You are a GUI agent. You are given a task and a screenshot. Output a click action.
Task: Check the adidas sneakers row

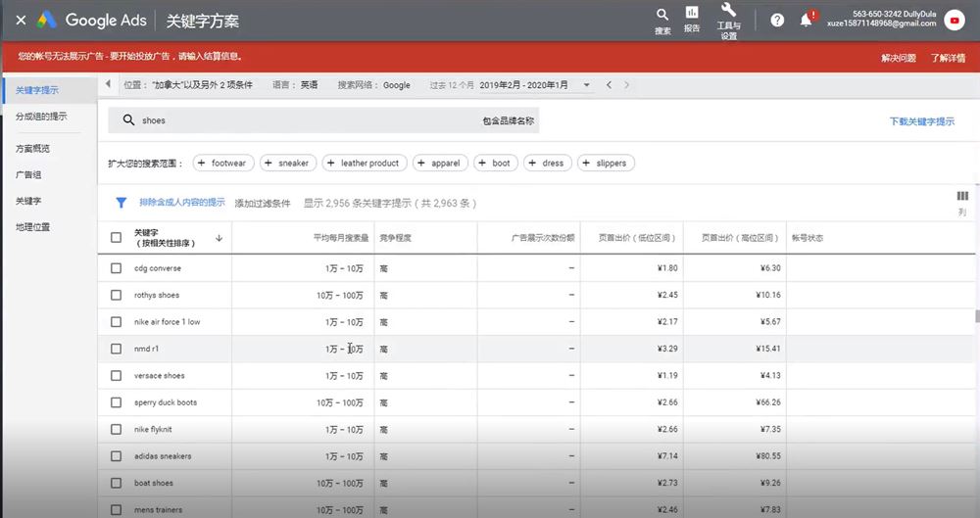117,456
